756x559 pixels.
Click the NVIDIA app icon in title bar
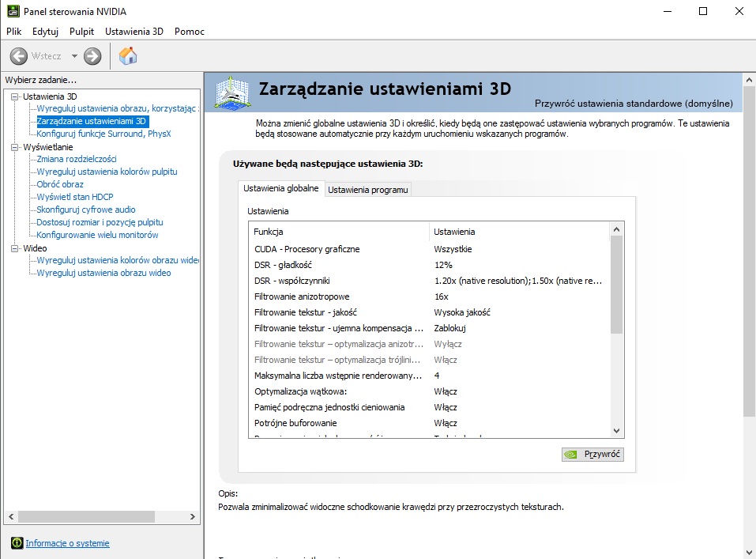click(13, 11)
